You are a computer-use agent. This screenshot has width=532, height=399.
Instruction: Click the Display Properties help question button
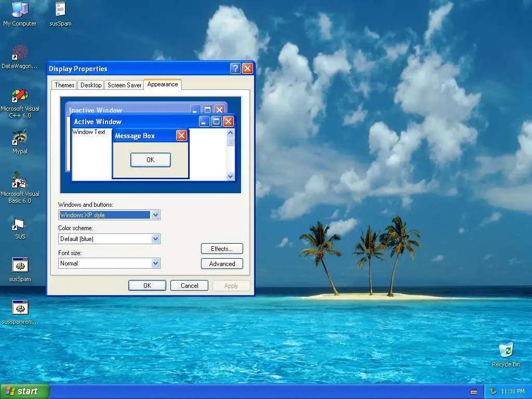coord(235,69)
